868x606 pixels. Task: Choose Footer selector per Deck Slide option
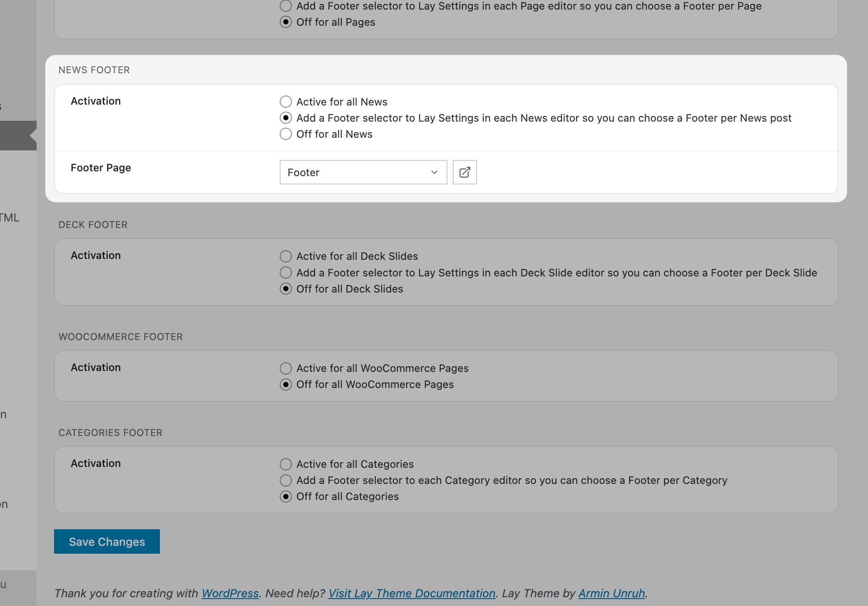[286, 272]
